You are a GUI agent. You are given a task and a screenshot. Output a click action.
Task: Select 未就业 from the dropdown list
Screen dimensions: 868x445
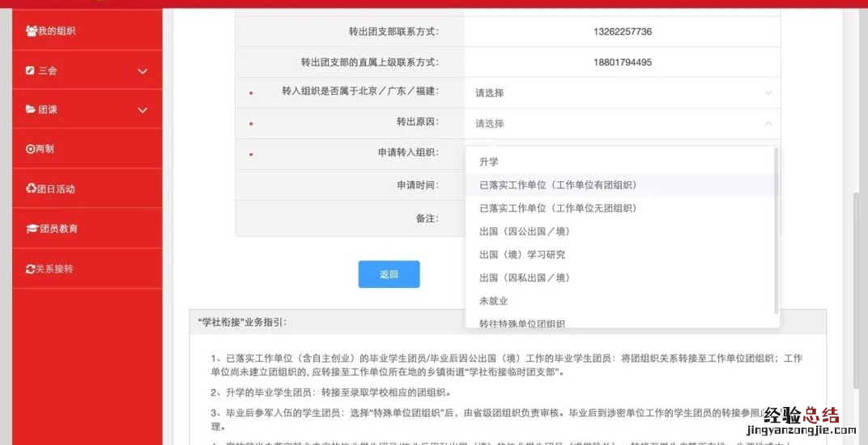click(493, 301)
